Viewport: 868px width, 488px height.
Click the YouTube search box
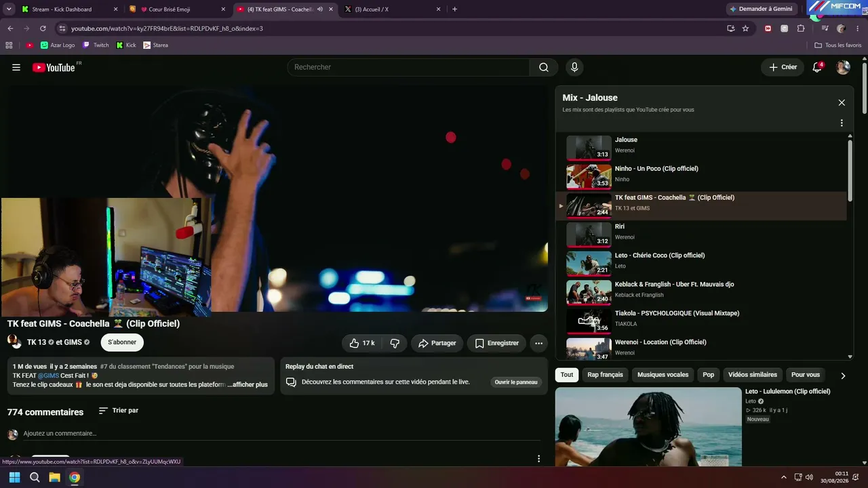click(408, 67)
